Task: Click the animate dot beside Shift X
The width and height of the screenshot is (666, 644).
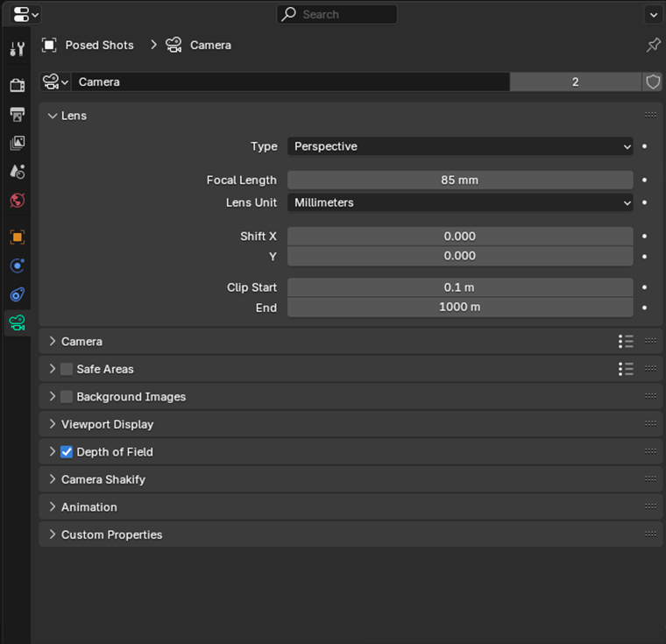Action: tap(644, 237)
